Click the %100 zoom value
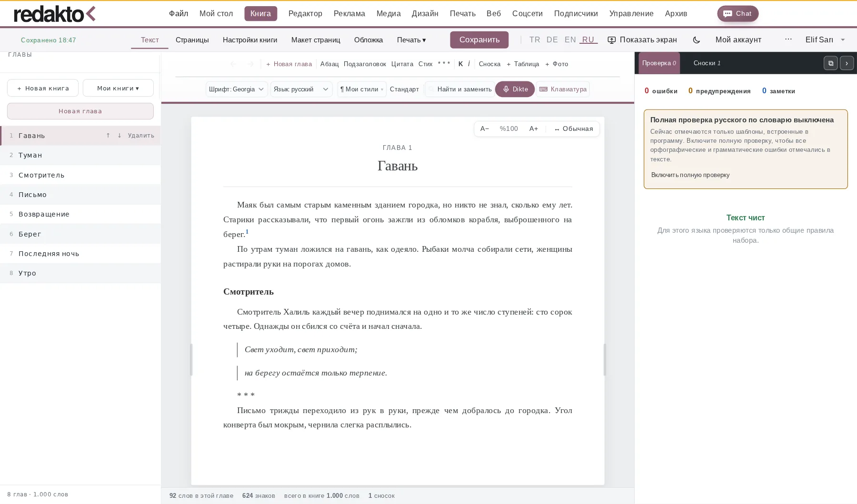The width and height of the screenshot is (857, 504). pos(508,128)
